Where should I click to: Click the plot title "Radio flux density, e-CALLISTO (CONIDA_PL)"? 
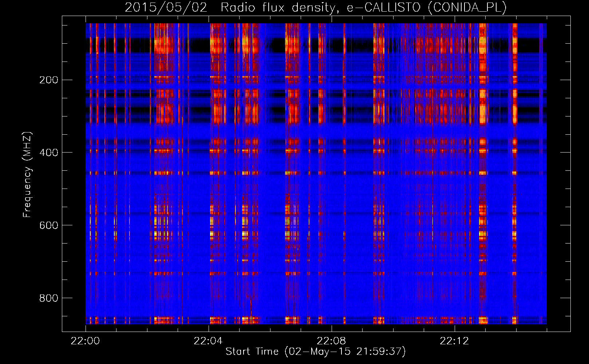click(x=363, y=8)
